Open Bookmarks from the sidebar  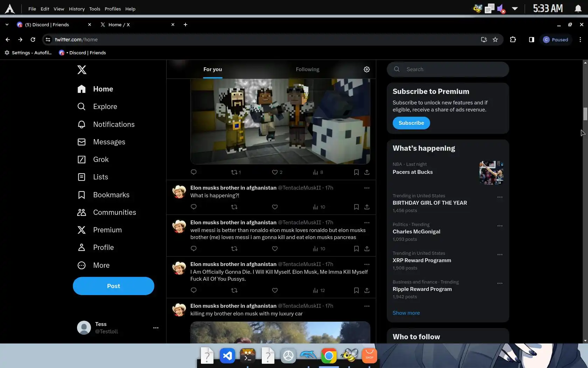[103, 195]
